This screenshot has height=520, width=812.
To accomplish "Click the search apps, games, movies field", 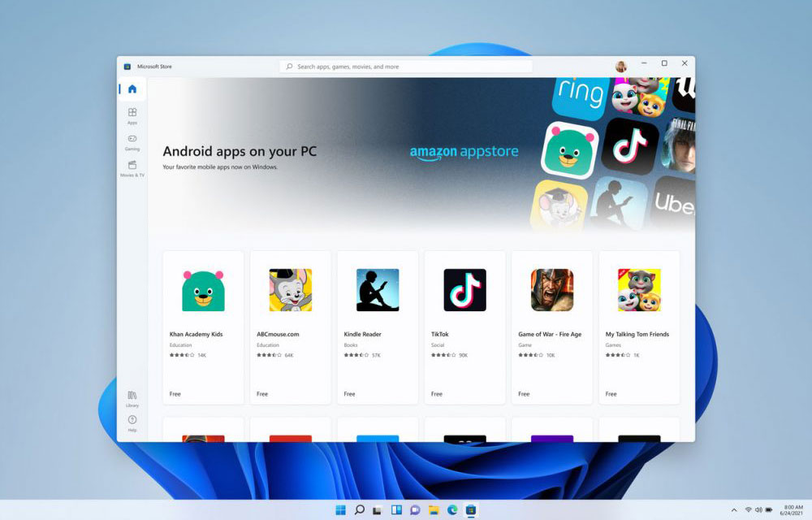I will point(406,67).
